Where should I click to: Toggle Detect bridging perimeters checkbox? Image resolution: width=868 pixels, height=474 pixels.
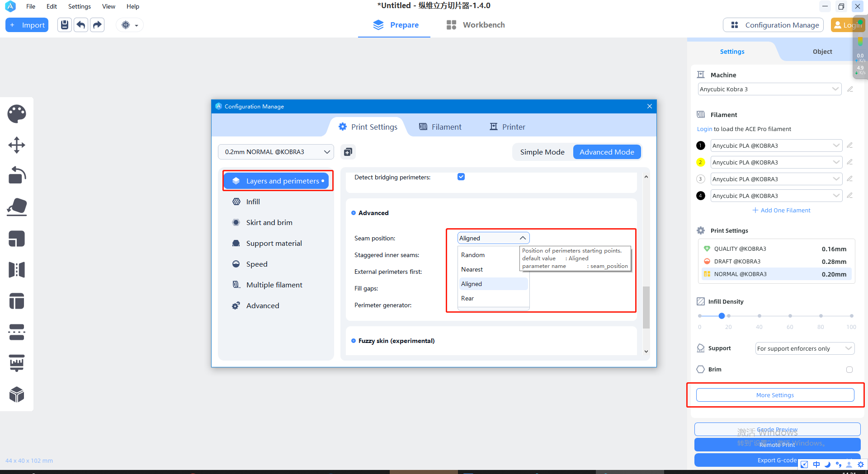tap(461, 177)
